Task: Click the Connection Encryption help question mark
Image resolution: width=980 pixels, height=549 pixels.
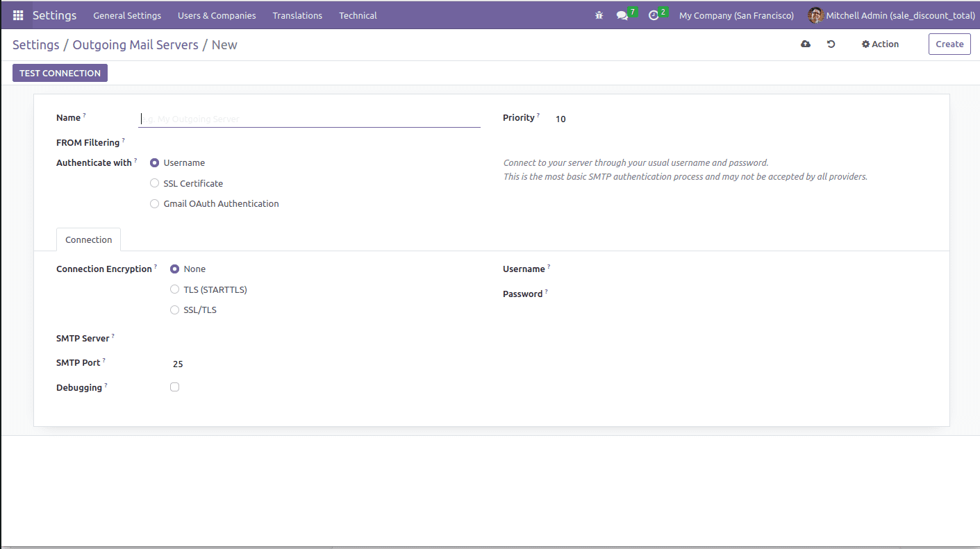Action: (156, 267)
